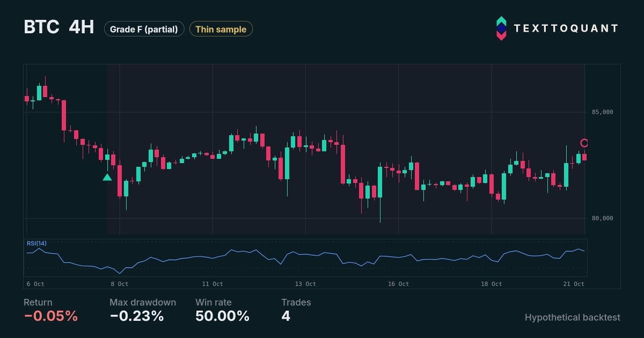Image resolution: width=644 pixels, height=338 pixels.
Task: Click the TextToQuant logo icon
Action: pos(501,28)
